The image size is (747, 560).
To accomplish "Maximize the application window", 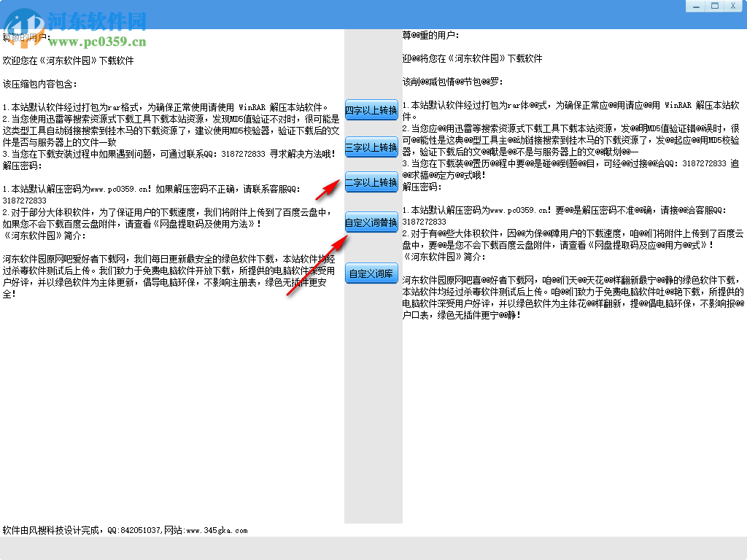I will (716, 5).
